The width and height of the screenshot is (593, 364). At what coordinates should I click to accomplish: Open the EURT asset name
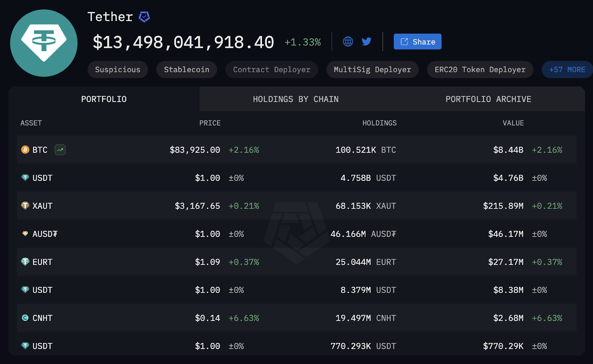[42, 262]
